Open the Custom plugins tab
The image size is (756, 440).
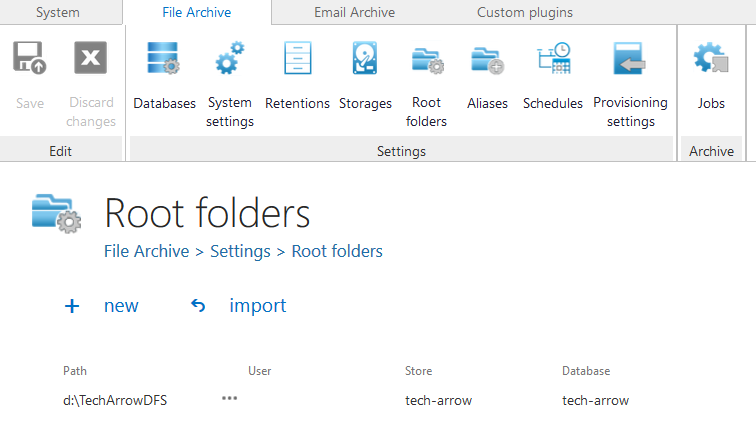click(524, 13)
